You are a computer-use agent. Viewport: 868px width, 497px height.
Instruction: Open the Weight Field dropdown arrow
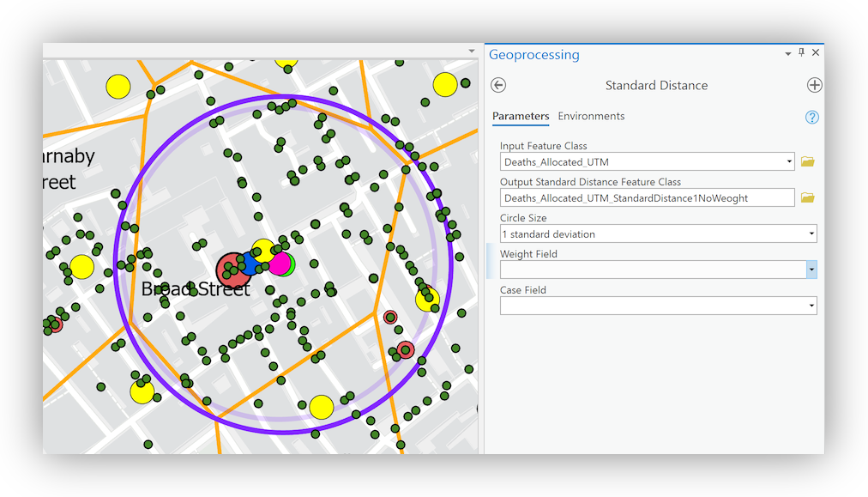pos(811,270)
